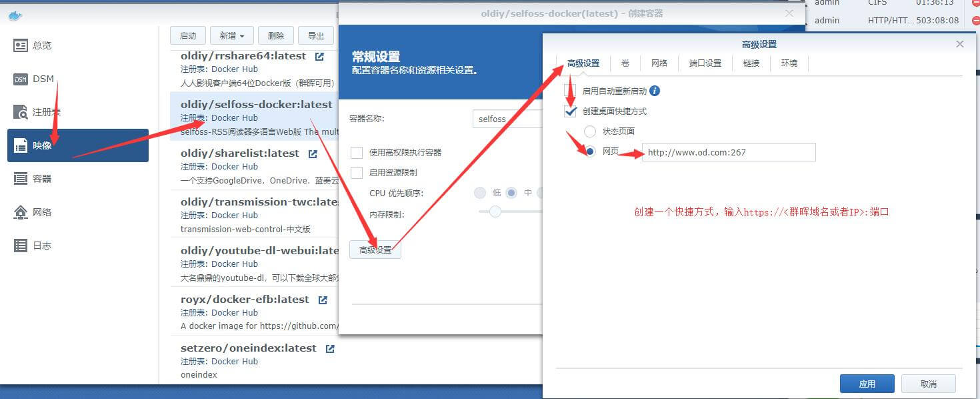The height and width of the screenshot is (399, 980).
Task: Select the oldiy/sharelist:latest image row
Action: pos(254,165)
